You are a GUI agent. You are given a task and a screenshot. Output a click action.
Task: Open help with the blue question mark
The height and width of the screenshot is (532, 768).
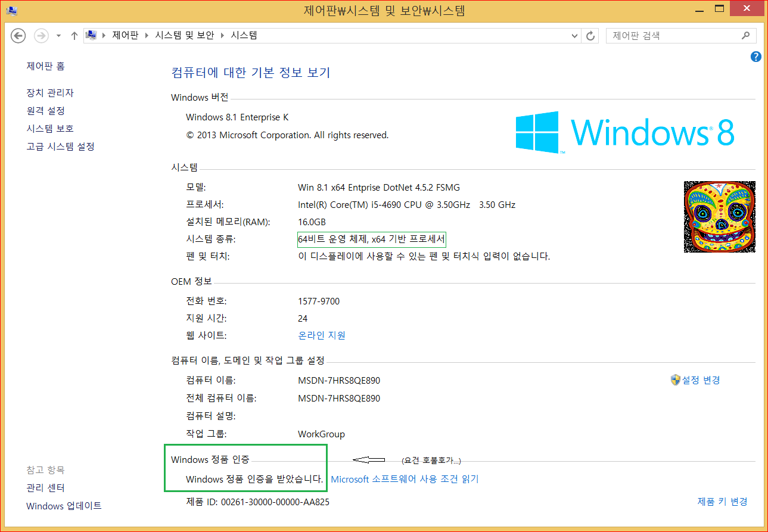pos(756,57)
